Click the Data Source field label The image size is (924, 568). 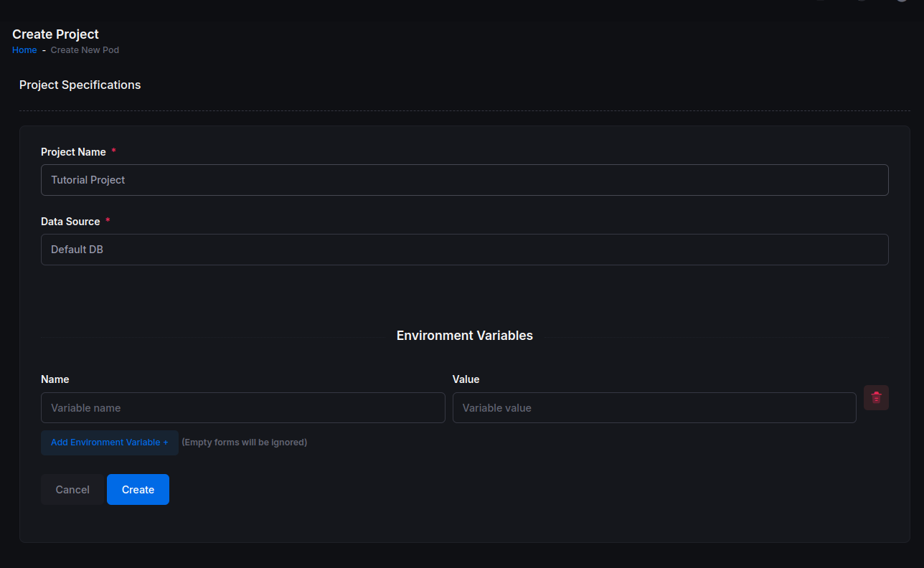tap(70, 222)
